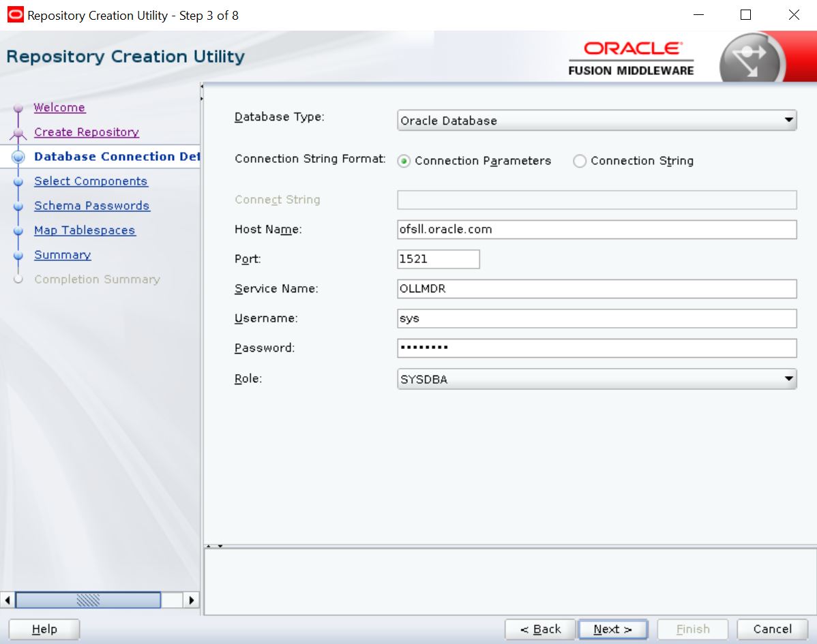Viewport: 817px width, 644px height.
Task: Go to the Welcome step
Action: click(59, 107)
